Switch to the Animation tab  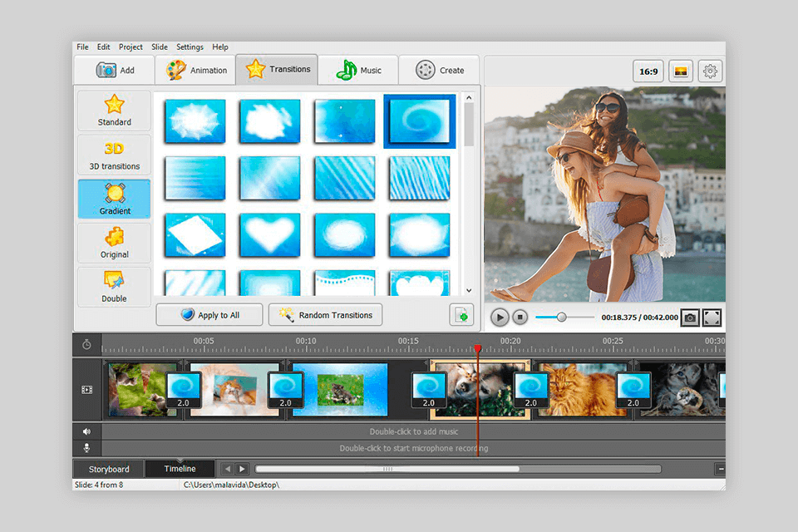pyautogui.click(x=196, y=71)
